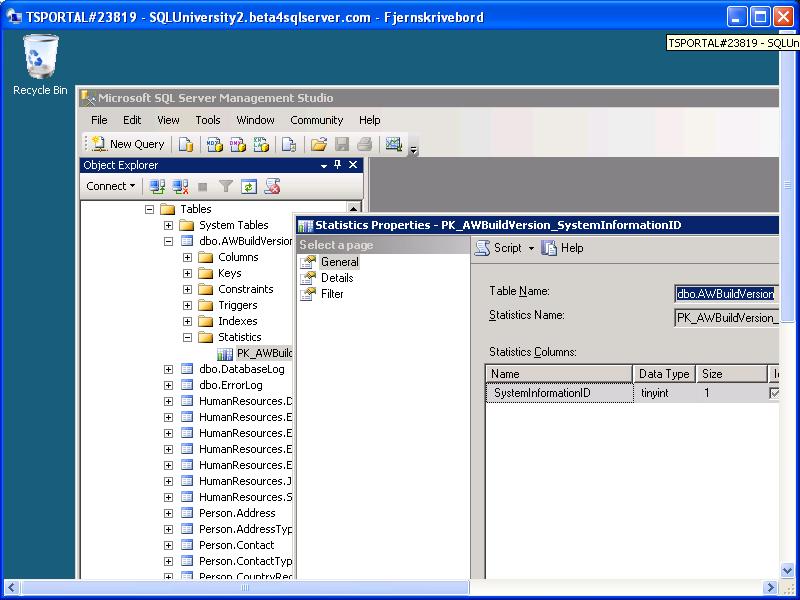Click the Connect to server icon
This screenshot has height=600, width=800.
point(156,185)
